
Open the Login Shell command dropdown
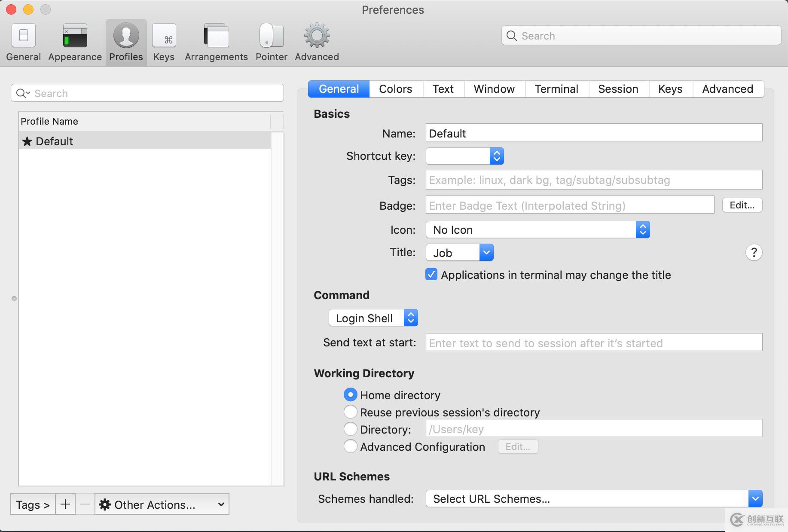click(373, 318)
